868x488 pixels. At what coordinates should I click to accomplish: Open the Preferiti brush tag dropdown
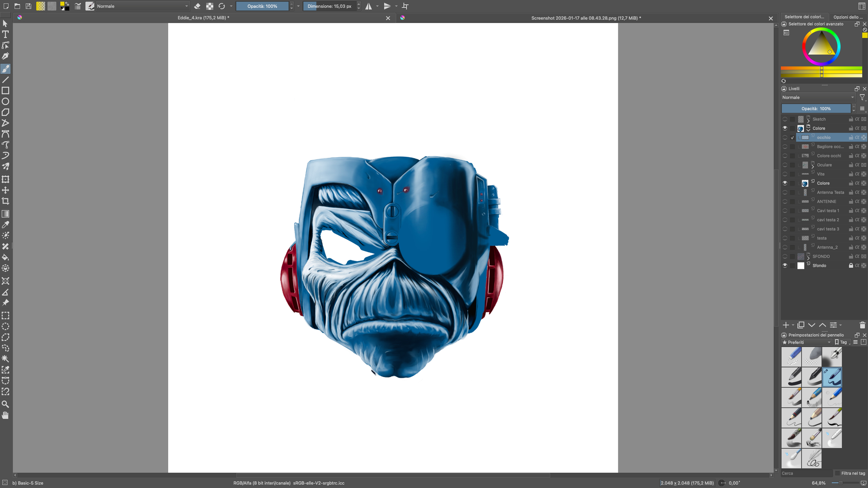807,343
